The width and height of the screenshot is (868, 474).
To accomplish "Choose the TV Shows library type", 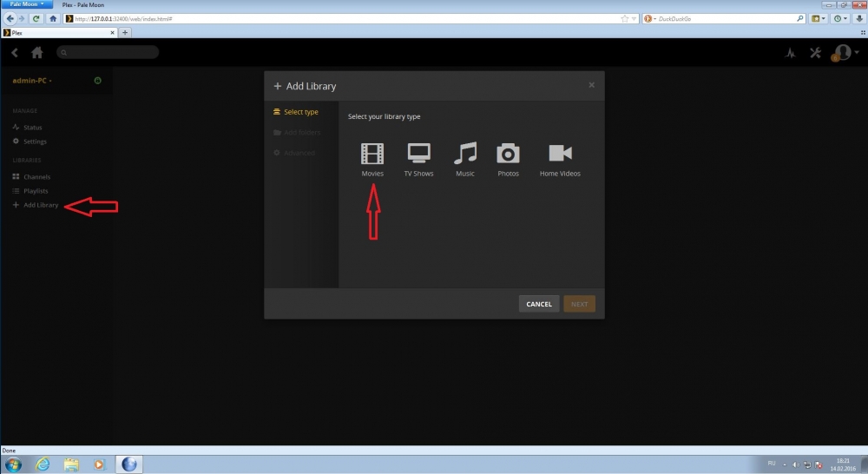I will point(418,155).
